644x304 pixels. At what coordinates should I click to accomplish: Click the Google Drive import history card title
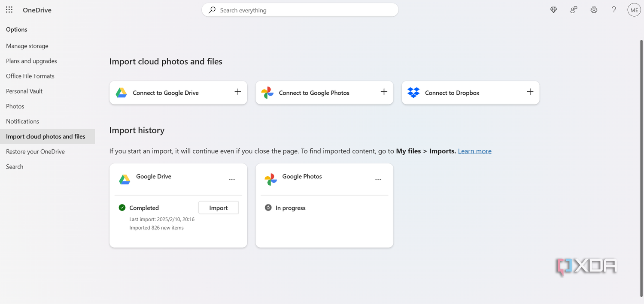[154, 176]
